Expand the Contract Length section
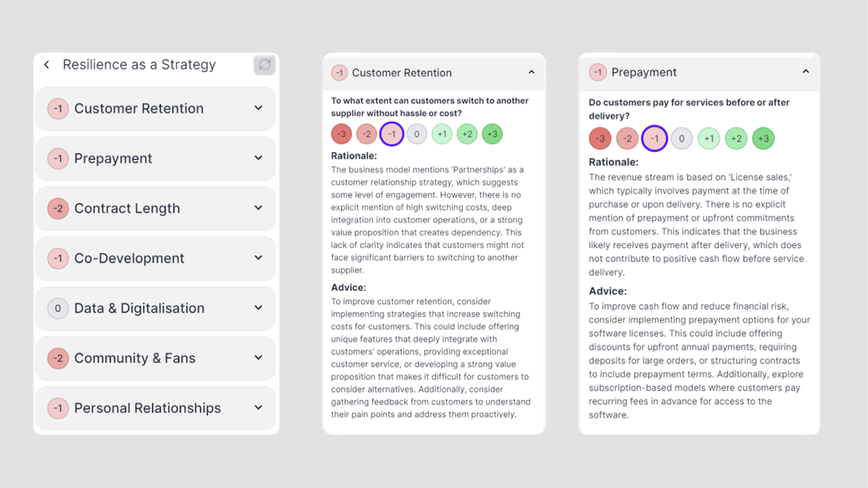The height and width of the screenshot is (488, 868). pos(258,208)
